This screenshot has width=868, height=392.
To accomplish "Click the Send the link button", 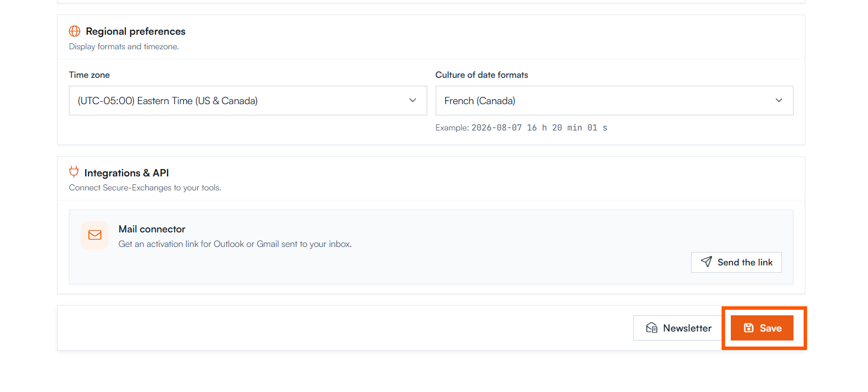I will click(736, 262).
